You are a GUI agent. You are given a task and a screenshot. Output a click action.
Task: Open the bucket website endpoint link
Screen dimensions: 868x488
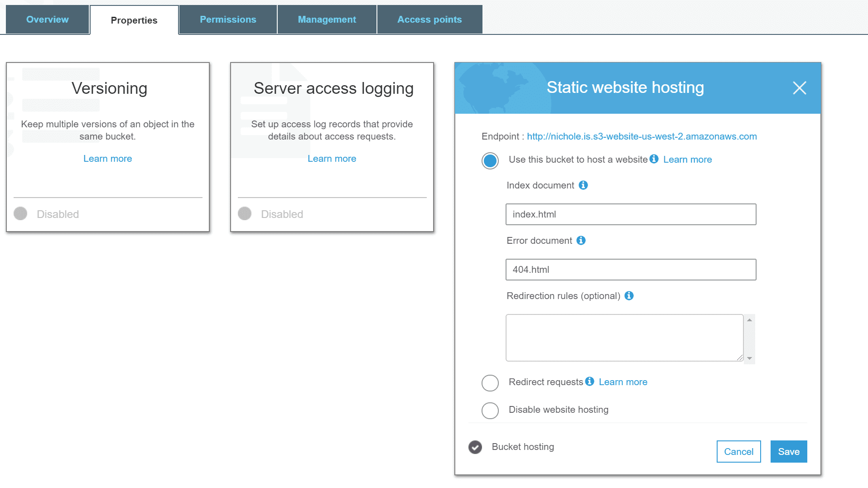[641, 136]
